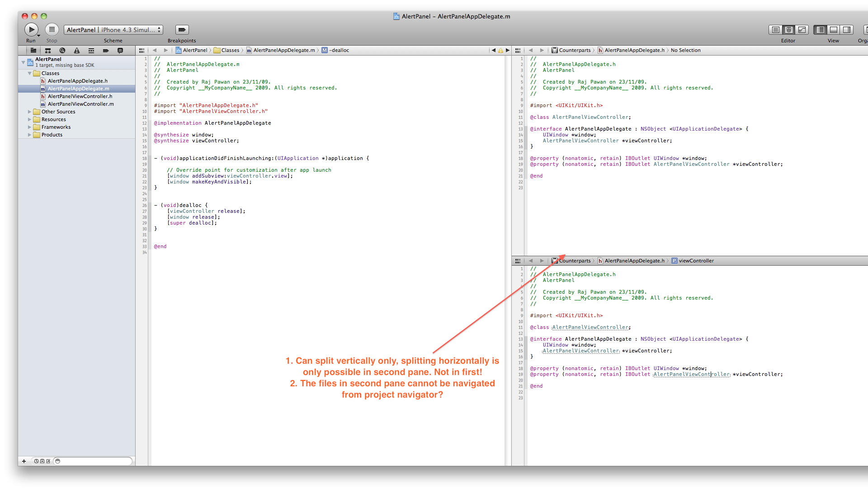This screenshot has width=868, height=488.
Task: Select AlertPanelAppDelegate.m in navigator
Action: [77, 89]
